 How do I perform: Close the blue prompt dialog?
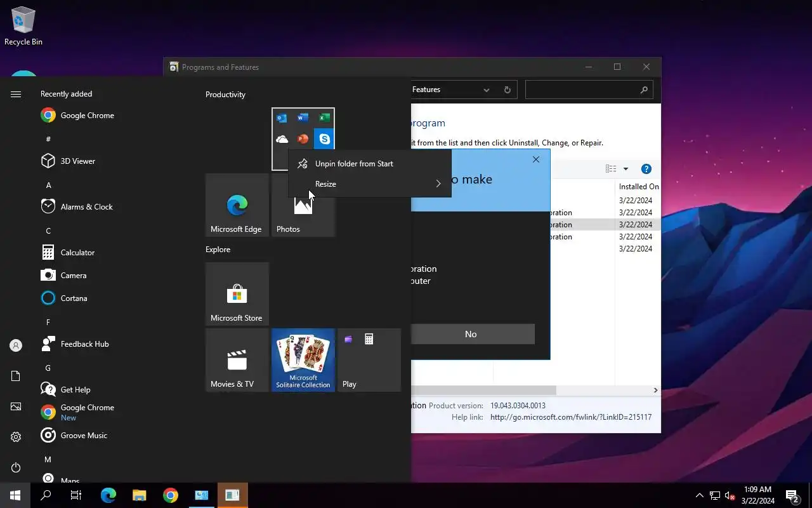536,159
